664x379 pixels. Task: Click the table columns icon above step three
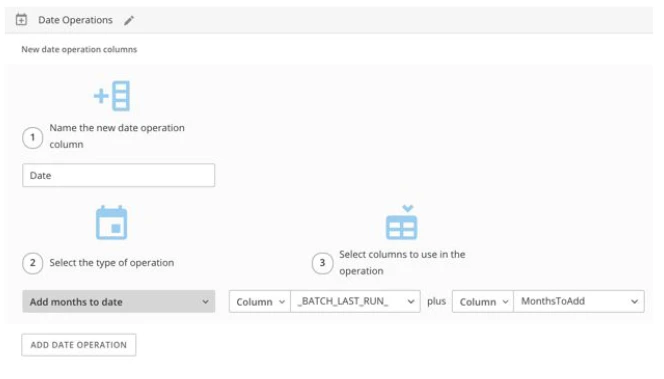(401, 222)
